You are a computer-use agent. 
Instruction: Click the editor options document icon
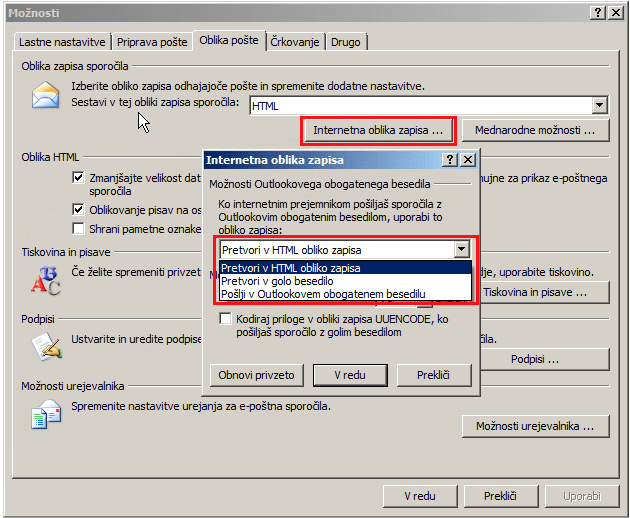point(46,414)
